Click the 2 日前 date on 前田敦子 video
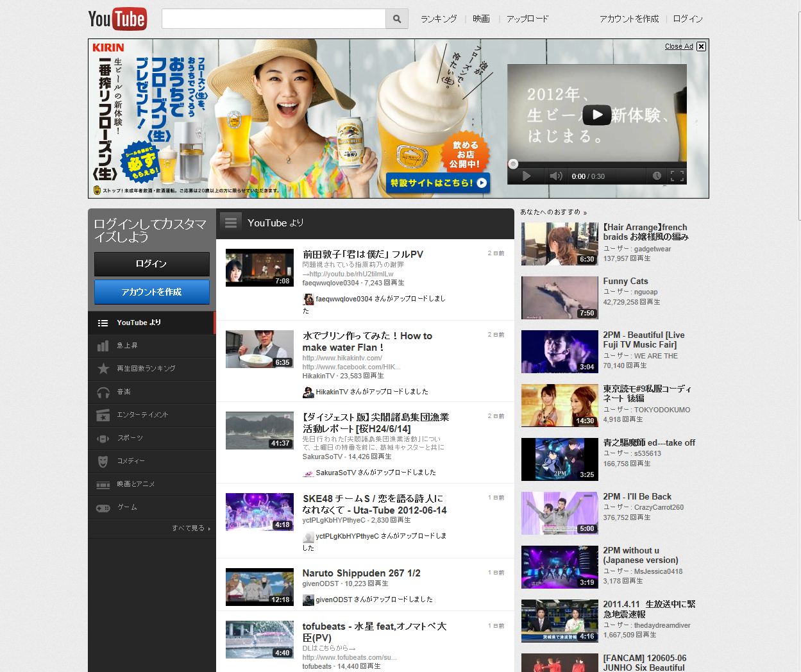The width and height of the screenshot is (801, 672). (496, 253)
